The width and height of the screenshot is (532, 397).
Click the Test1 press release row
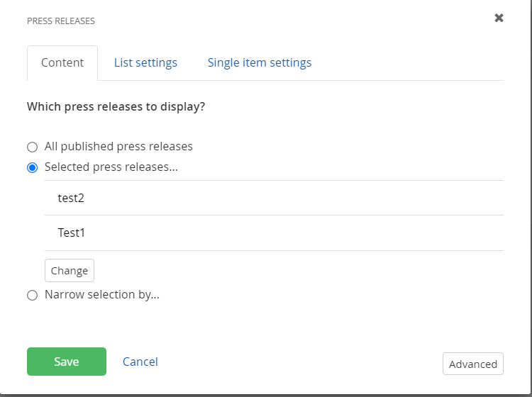(274, 233)
